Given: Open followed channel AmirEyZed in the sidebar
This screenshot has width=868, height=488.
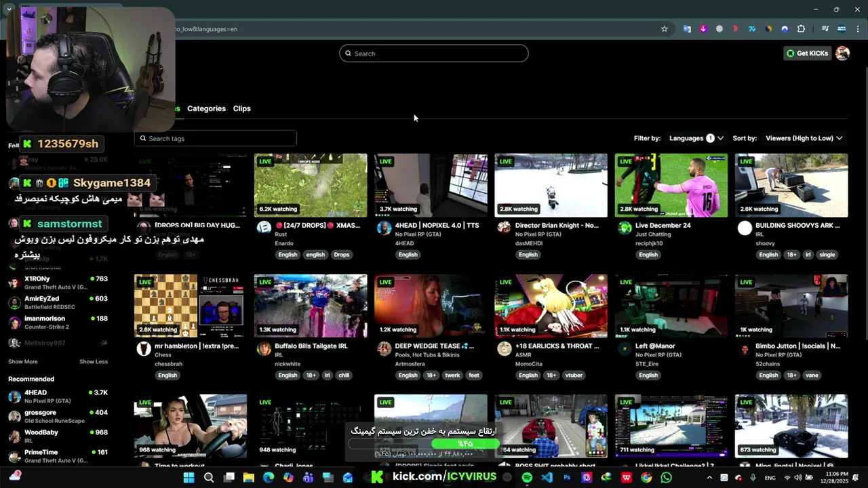Looking at the screenshot, I should (58, 302).
